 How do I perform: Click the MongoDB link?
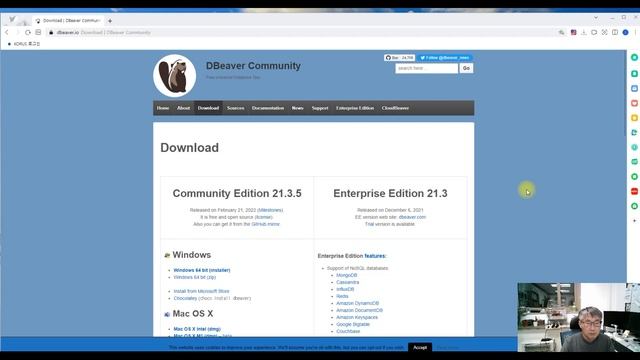347,276
